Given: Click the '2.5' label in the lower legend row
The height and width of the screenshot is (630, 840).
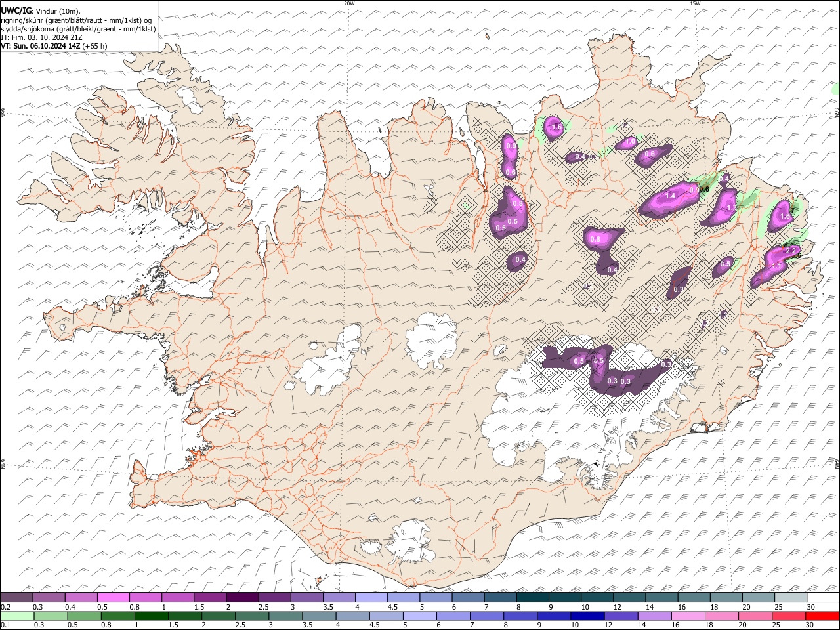Looking at the screenshot, I should pos(239,625).
